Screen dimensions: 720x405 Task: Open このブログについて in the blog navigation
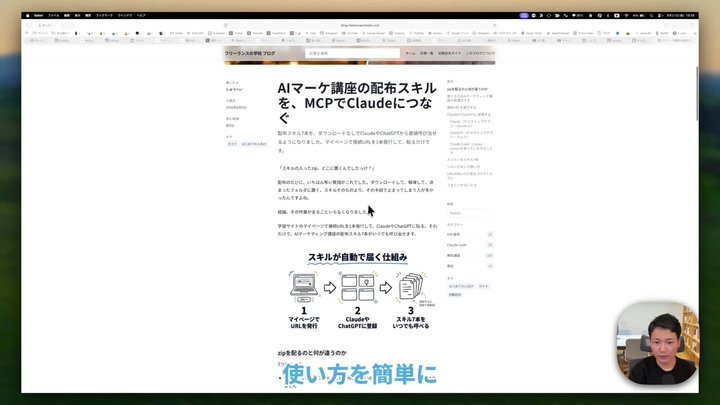(x=480, y=53)
